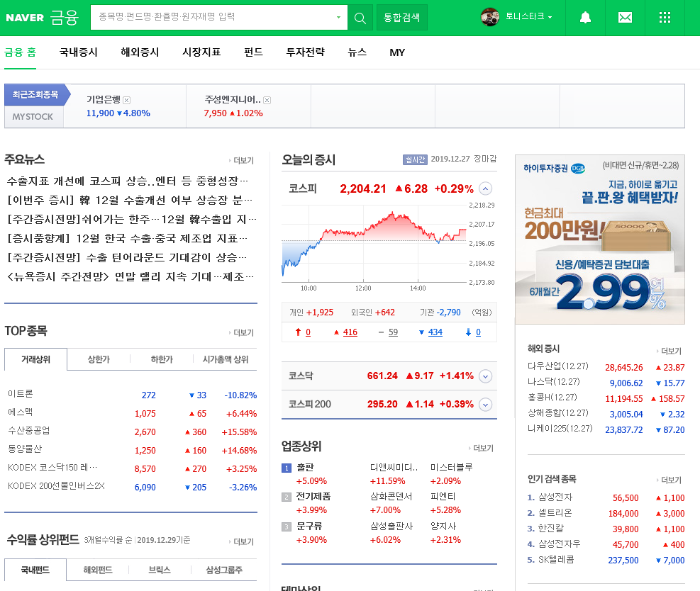This screenshot has width=700, height=591.
Task: Go to 금융 홈 menu
Action: coord(20,52)
